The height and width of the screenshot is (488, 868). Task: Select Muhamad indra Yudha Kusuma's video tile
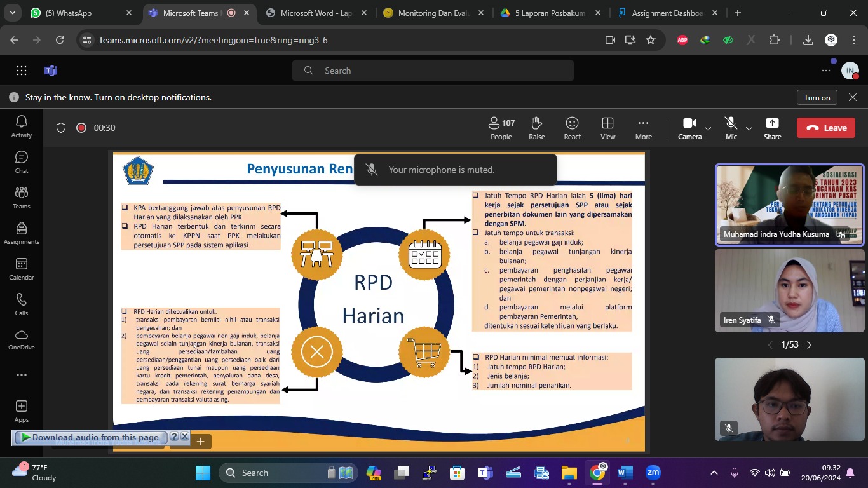point(789,205)
